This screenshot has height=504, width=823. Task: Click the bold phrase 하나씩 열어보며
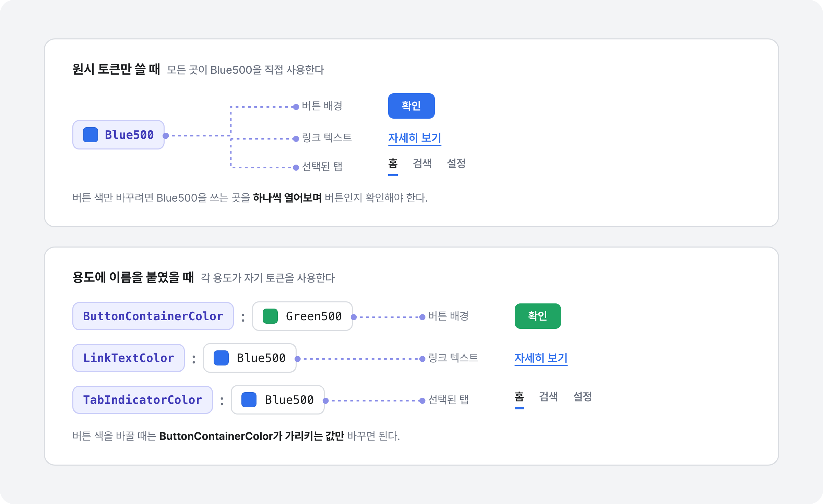click(287, 198)
